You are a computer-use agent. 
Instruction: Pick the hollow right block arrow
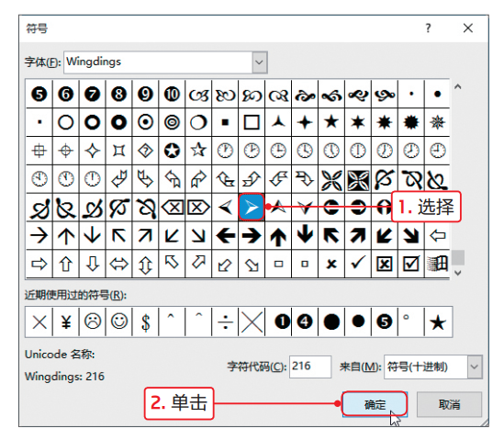tap(39, 264)
